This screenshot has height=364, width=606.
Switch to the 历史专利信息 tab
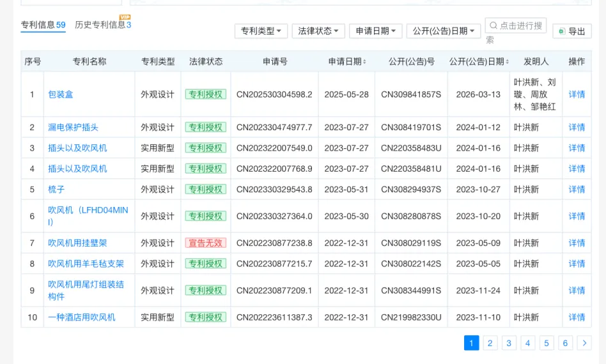click(103, 25)
